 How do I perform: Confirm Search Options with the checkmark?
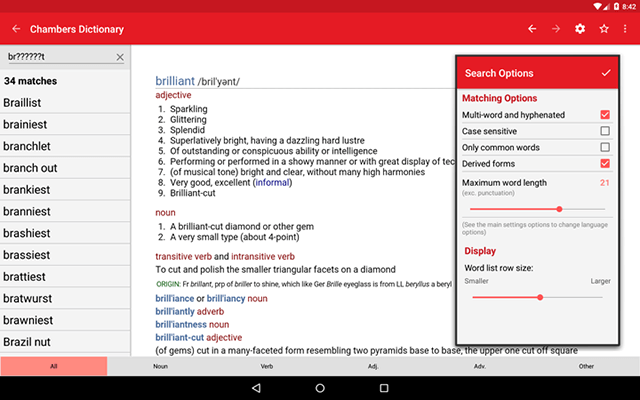tap(606, 73)
